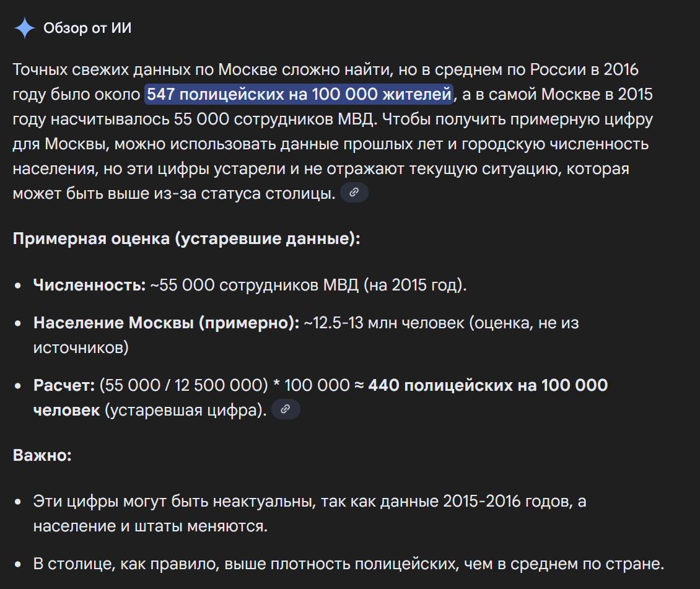This screenshot has height=589, width=700.
Task: Open source link icon after "статуса столицы"
Action: (x=354, y=193)
